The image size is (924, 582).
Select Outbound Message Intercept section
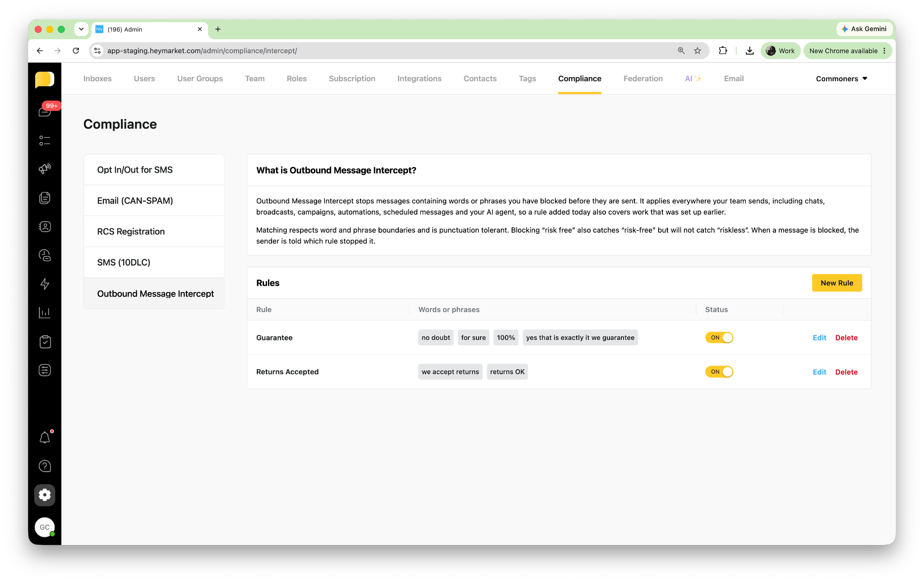(154, 293)
